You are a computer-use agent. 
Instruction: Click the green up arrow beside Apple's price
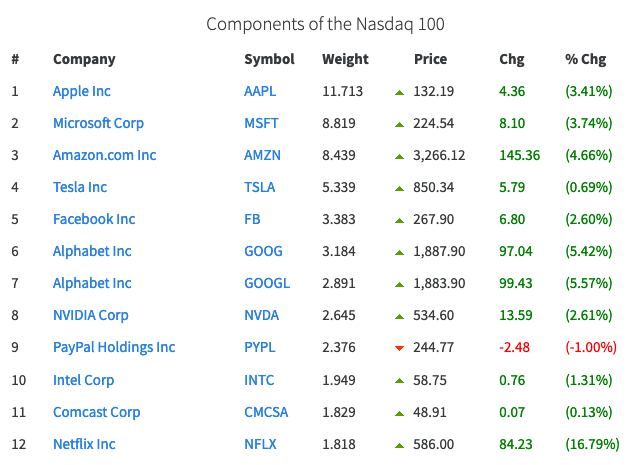click(400, 92)
